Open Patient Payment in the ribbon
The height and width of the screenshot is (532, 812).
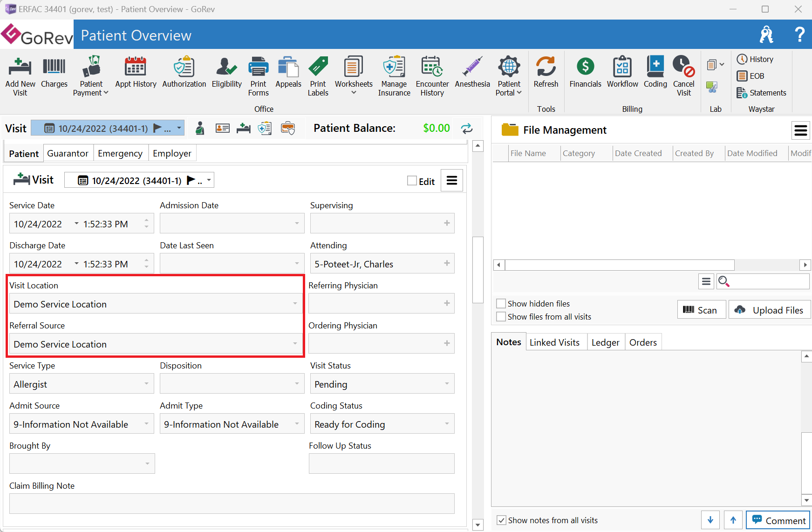point(91,76)
